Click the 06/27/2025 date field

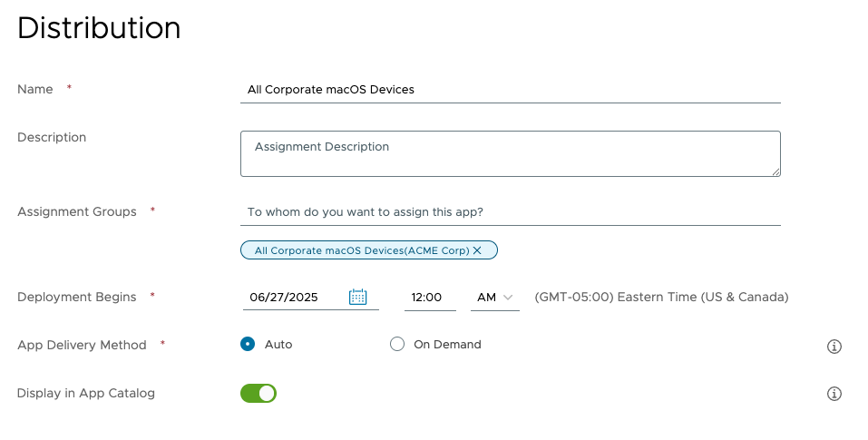[x=295, y=298]
